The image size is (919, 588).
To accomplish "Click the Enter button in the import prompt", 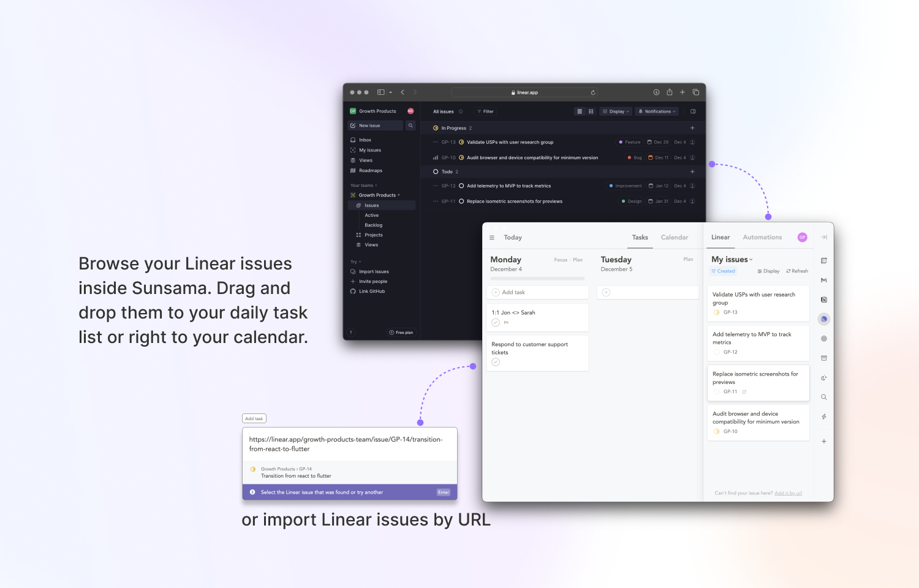I will pos(444,492).
